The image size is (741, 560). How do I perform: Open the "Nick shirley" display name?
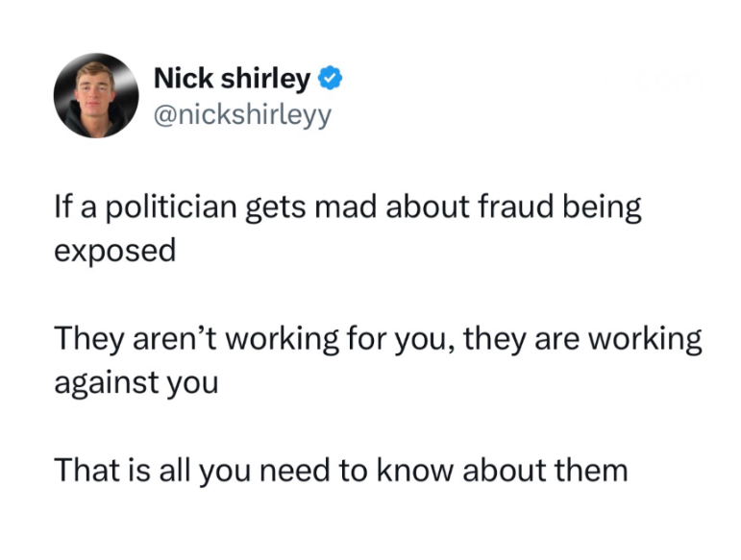click(x=231, y=78)
